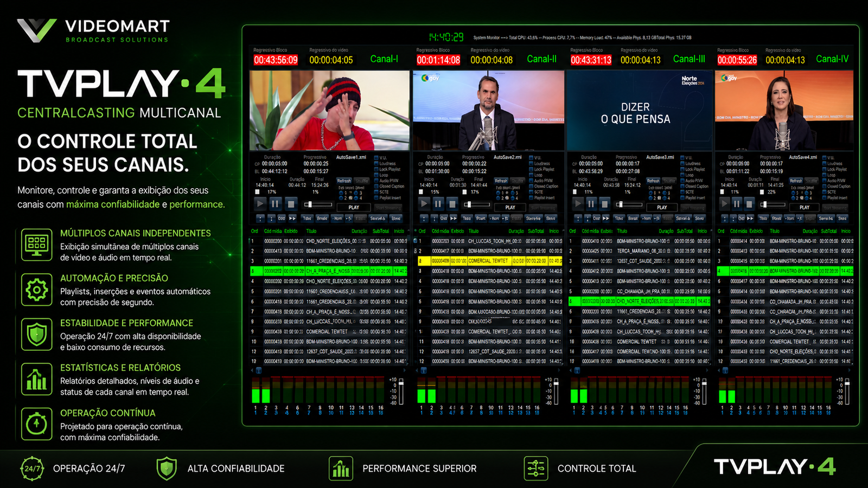868x488 pixels.
Task: Click the gear icon beside Automação e Precisão
Action: [x=36, y=290]
